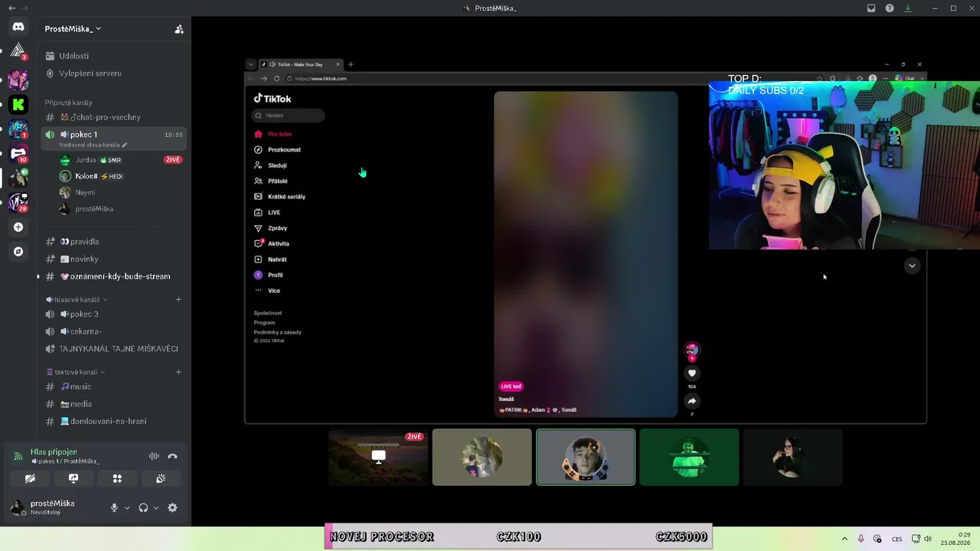This screenshot has height=551, width=980.
Task: Share your screen button
Action: tap(73, 478)
